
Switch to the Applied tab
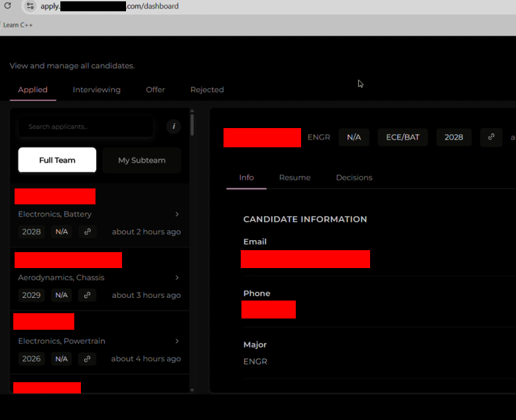[x=33, y=90]
